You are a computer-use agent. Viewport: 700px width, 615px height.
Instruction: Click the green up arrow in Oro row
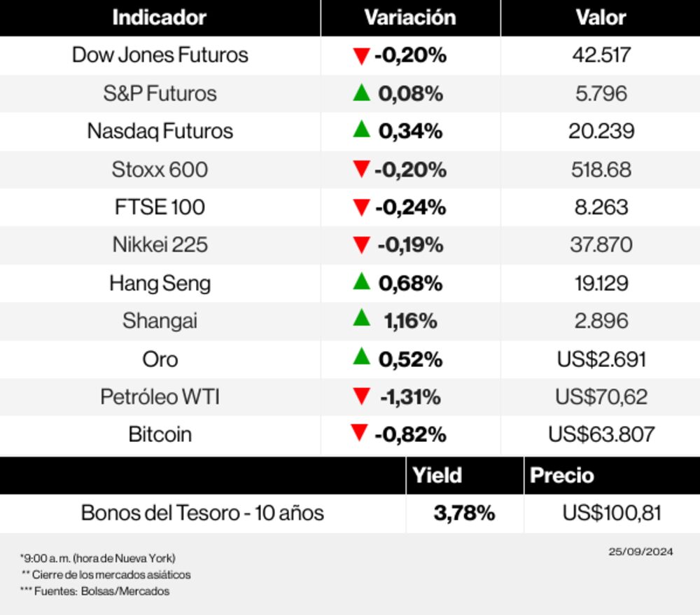click(361, 357)
